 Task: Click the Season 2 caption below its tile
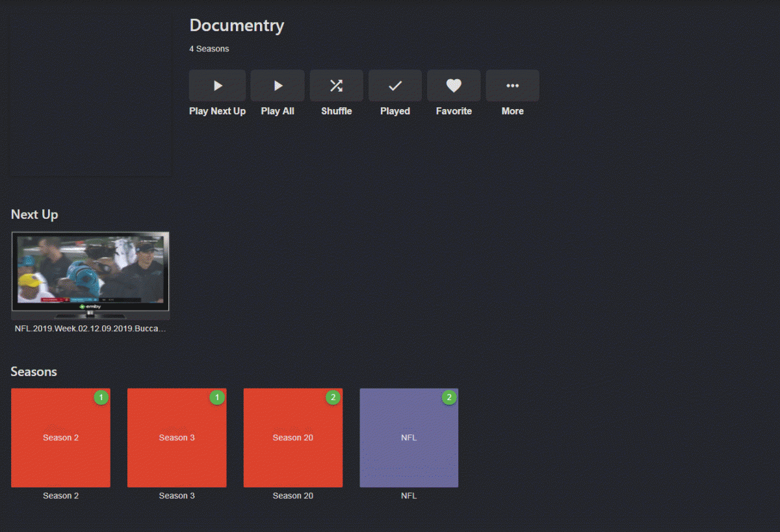pyautogui.click(x=60, y=496)
